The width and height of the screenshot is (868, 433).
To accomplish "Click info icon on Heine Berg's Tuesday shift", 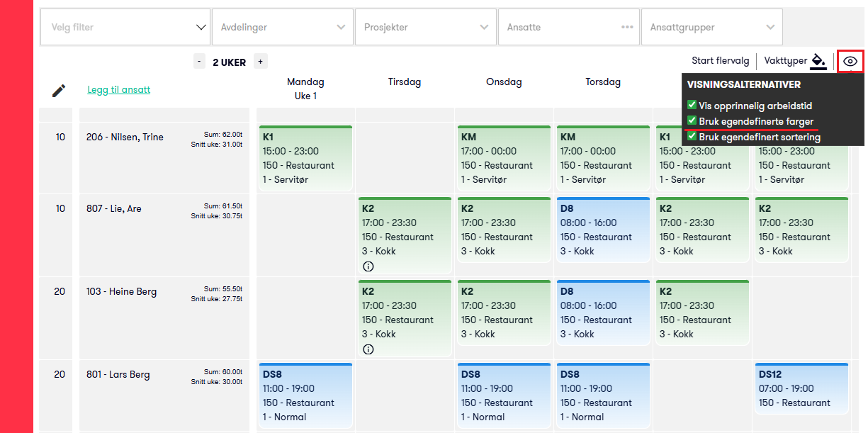I will click(x=368, y=349).
